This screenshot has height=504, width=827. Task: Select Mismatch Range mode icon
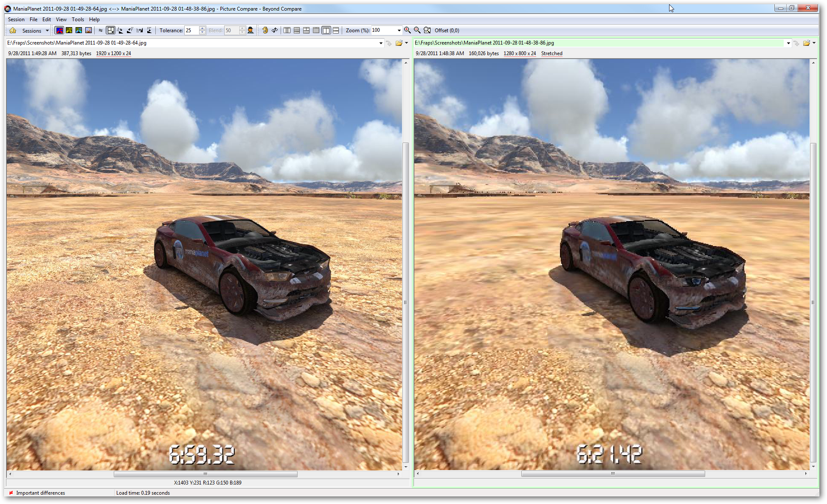(x=69, y=31)
